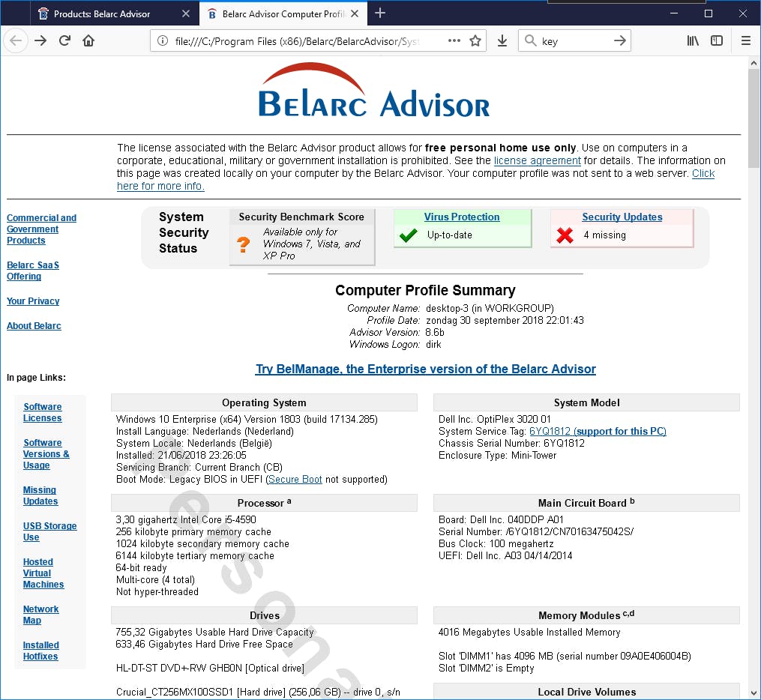Jump to Software Versions & Usage section
Viewport: 761px width, 700px height.
46,454
